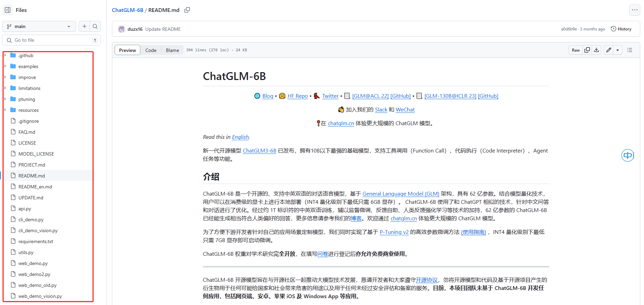Edit this file with pencil icon
Screen dimensions: 644x305
pos(608,50)
